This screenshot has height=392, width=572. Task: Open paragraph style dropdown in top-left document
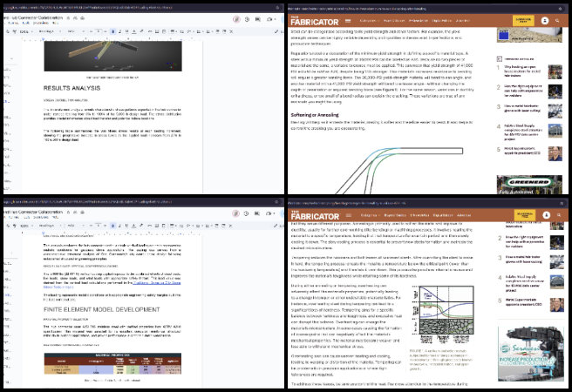click(47, 30)
